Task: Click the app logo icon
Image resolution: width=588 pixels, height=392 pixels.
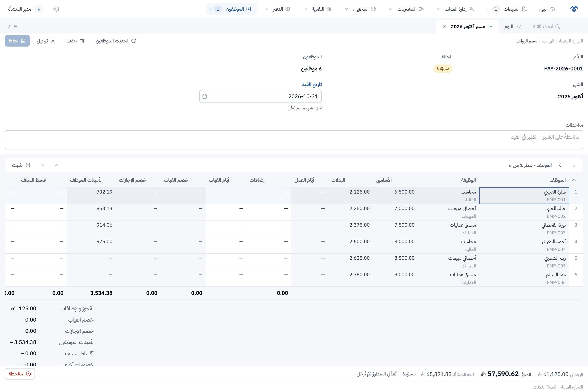Action: click(x=574, y=9)
